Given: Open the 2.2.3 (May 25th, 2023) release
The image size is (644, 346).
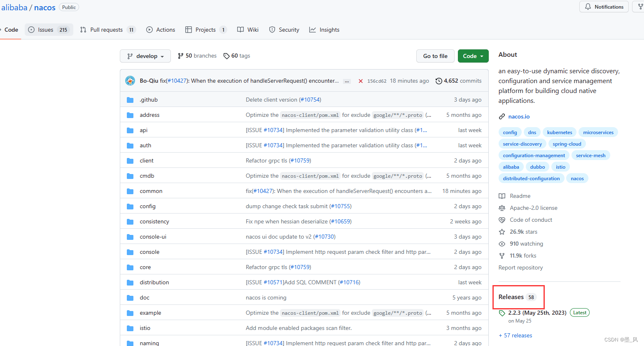Looking at the screenshot, I should pyautogui.click(x=537, y=313).
